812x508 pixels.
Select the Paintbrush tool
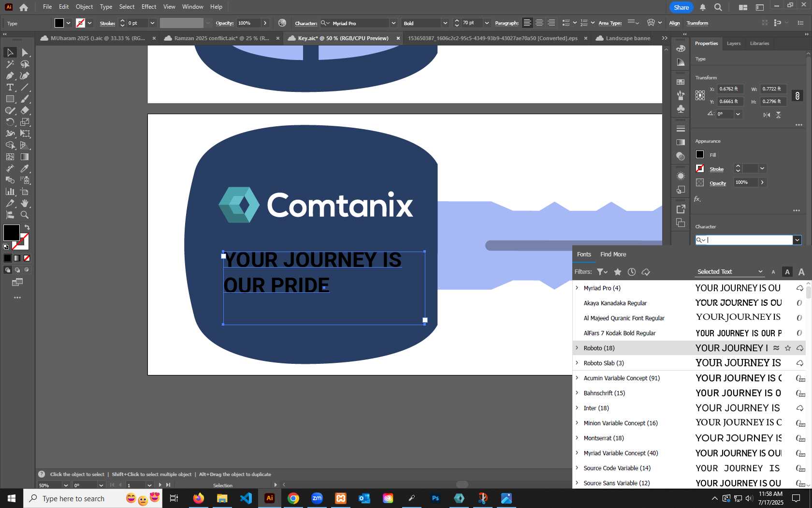tap(25, 99)
